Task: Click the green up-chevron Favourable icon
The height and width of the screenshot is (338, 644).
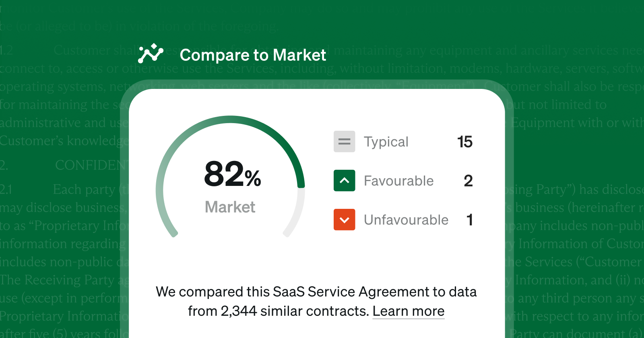Action: pos(344,181)
